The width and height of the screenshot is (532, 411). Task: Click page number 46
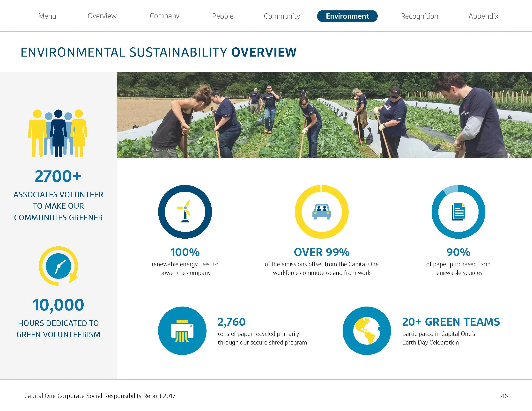pyautogui.click(x=504, y=396)
